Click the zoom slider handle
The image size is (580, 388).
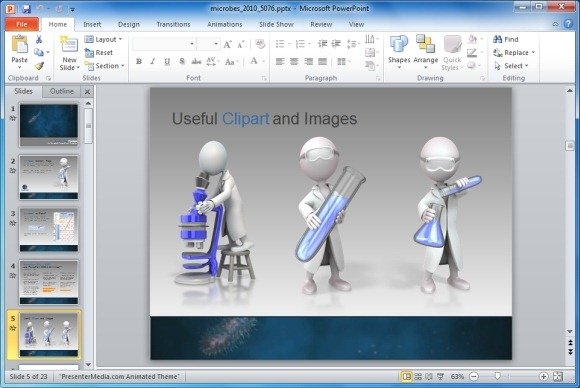coord(498,376)
